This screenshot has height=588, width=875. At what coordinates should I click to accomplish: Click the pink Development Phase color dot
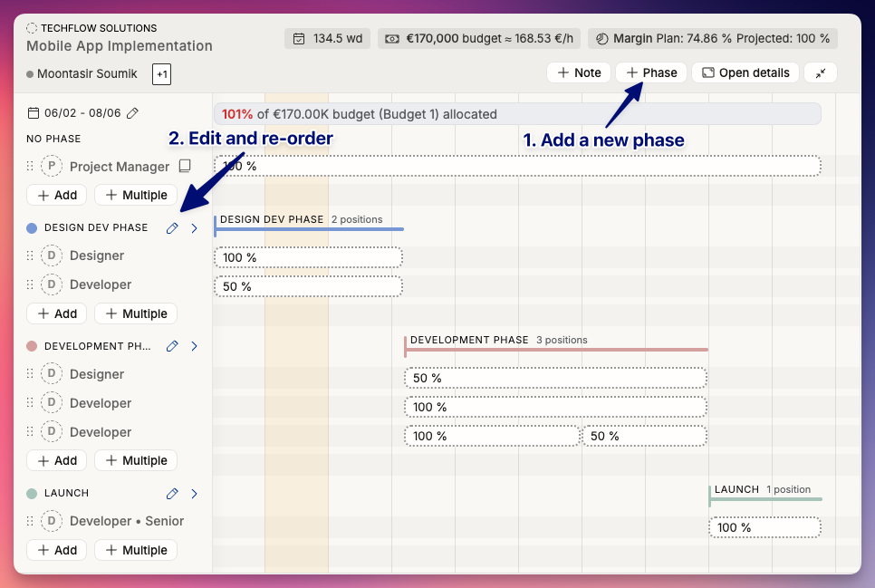point(32,346)
